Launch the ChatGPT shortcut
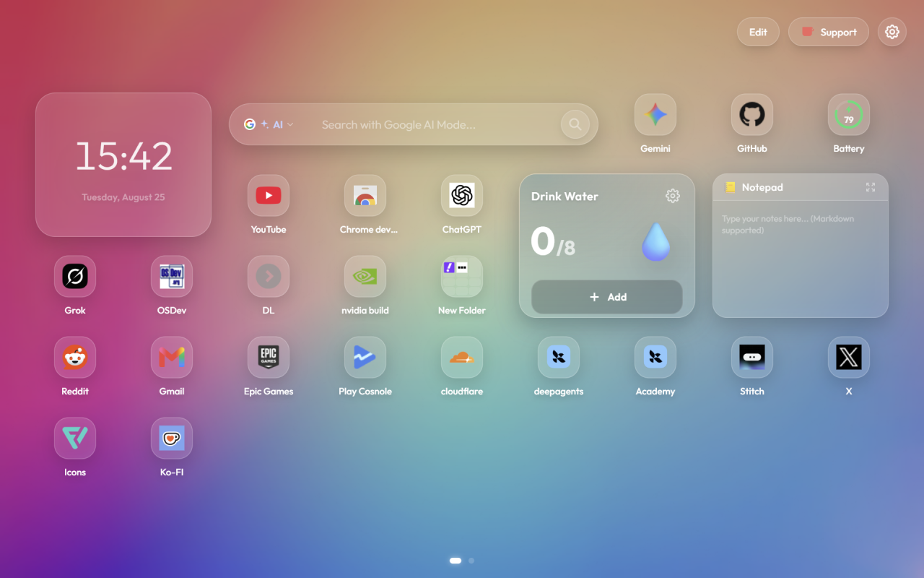The height and width of the screenshot is (578, 924). [462, 195]
